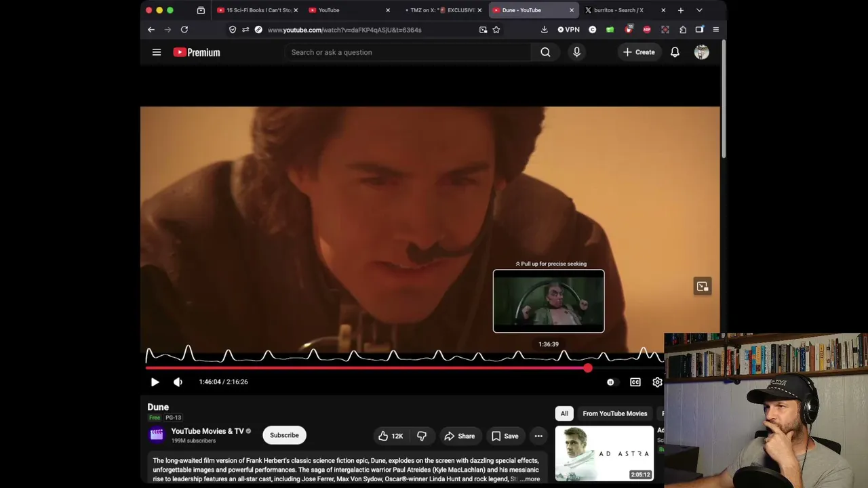
Task: Open the Ad Astra movie thumbnail
Action: click(x=604, y=453)
